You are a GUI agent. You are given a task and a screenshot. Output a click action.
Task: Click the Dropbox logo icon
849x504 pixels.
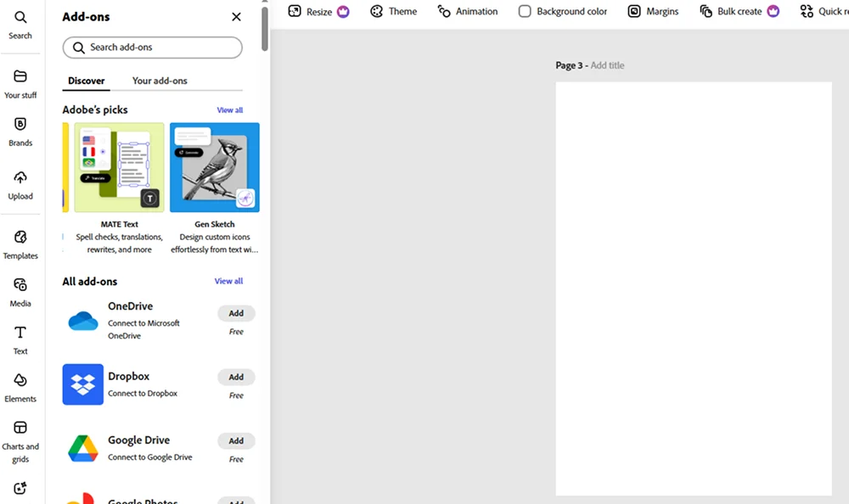coord(83,384)
